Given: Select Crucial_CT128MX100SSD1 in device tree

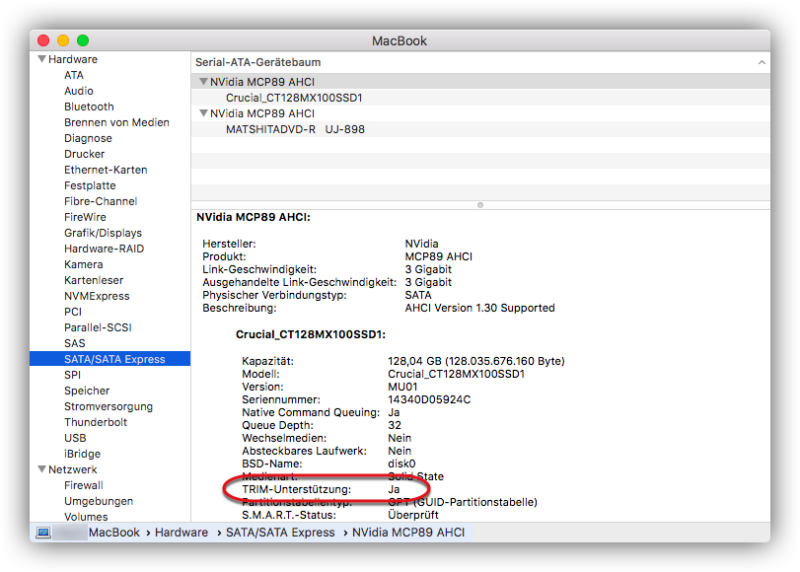Looking at the screenshot, I should [294, 97].
